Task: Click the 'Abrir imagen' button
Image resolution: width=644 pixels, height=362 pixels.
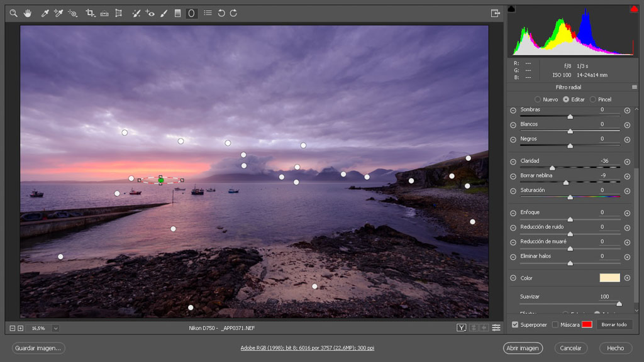Action: (522, 348)
